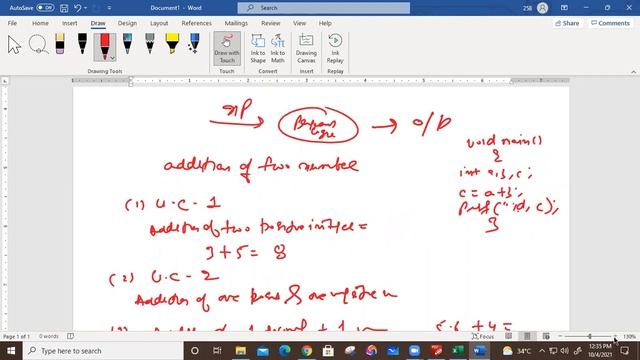
Task: Switch to Print Layout view
Action: (x=527, y=336)
